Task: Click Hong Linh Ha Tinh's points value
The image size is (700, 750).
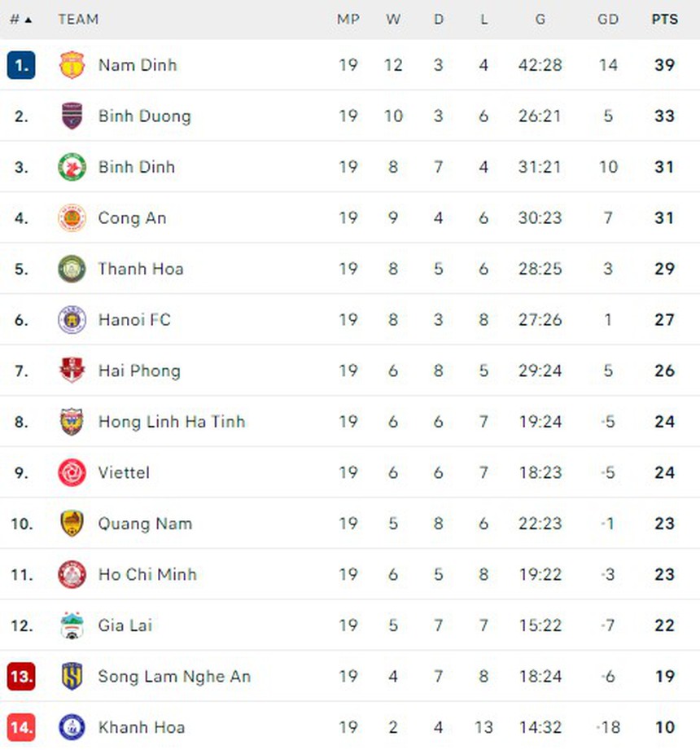Action: click(x=664, y=422)
